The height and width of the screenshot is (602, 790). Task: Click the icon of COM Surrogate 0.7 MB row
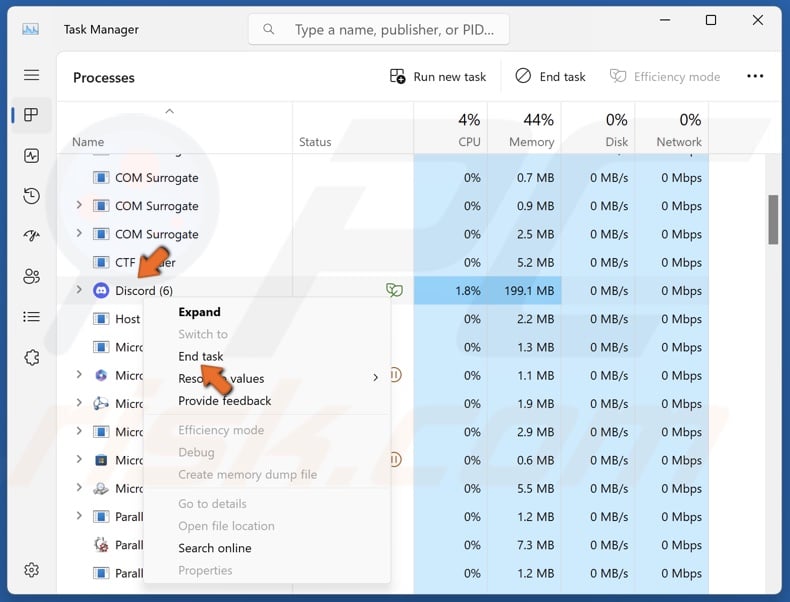101,178
